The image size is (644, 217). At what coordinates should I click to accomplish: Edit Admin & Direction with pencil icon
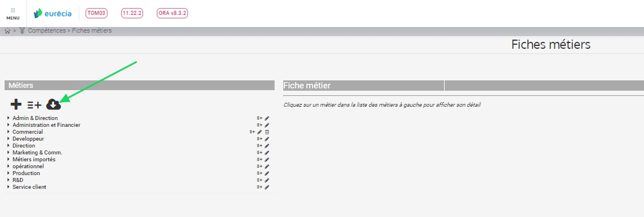tap(267, 118)
